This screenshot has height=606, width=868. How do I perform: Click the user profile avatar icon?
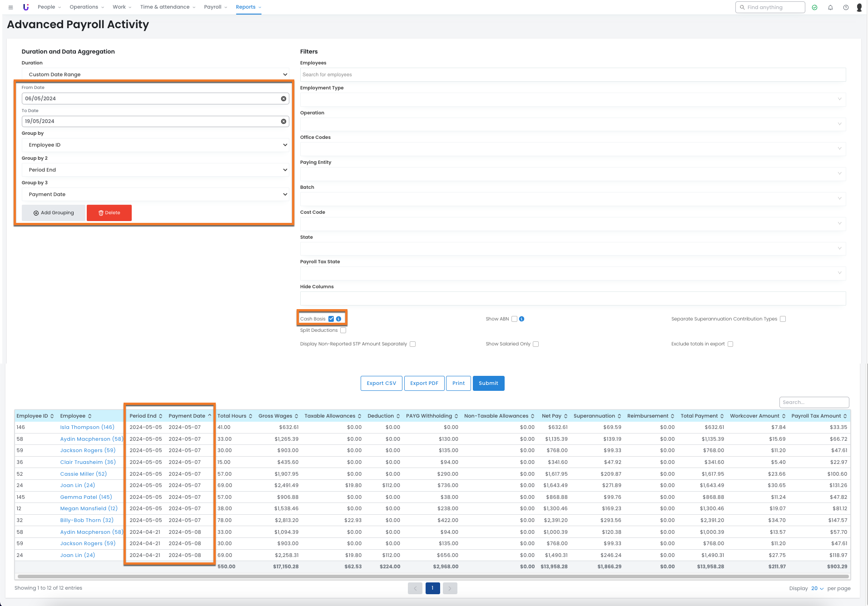(x=859, y=7)
